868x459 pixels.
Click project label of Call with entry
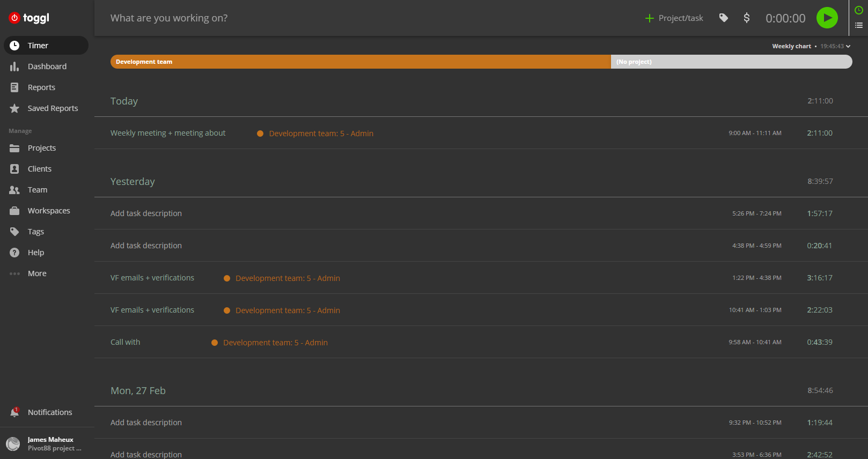(275, 343)
